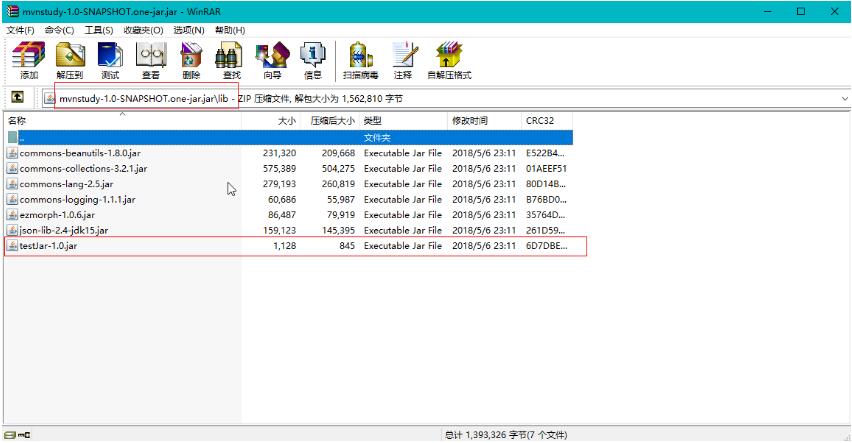Sort by the CRC32 column header
The width and height of the screenshot is (852, 443).
(x=547, y=121)
